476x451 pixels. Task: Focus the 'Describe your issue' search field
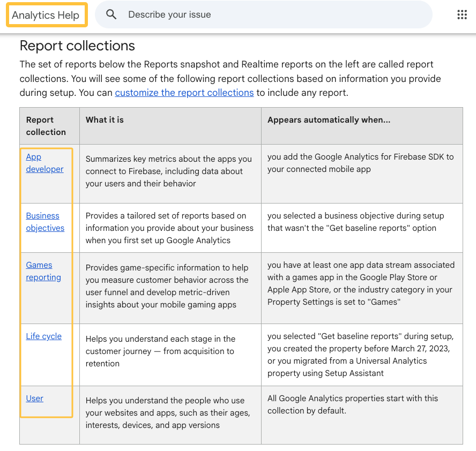pyautogui.click(x=264, y=14)
